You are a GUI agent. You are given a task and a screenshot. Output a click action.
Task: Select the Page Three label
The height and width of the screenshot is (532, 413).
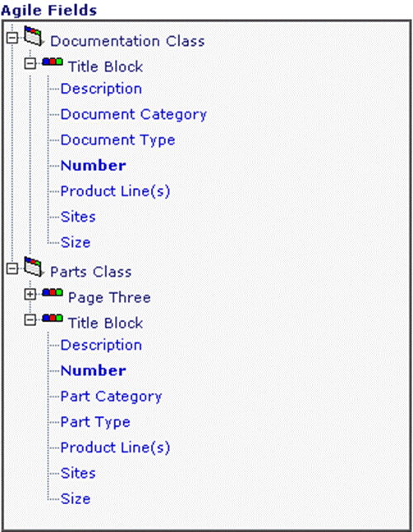click(x=109, y=298)
